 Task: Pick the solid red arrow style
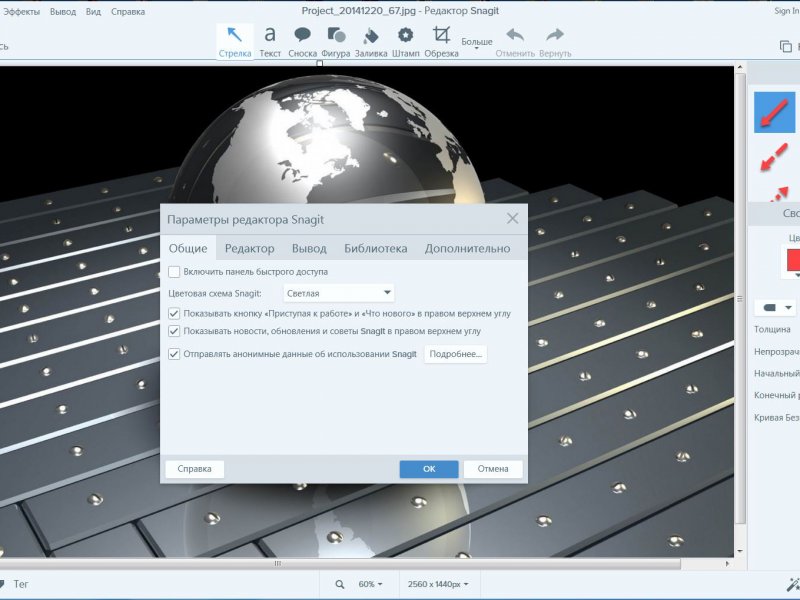774,112
